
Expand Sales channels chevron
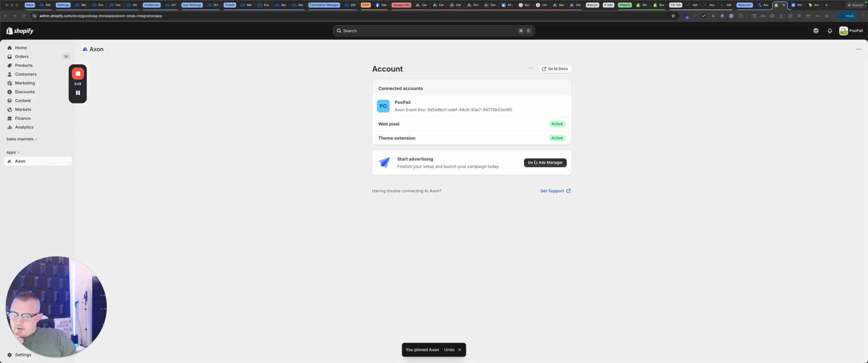coord(36,139)
